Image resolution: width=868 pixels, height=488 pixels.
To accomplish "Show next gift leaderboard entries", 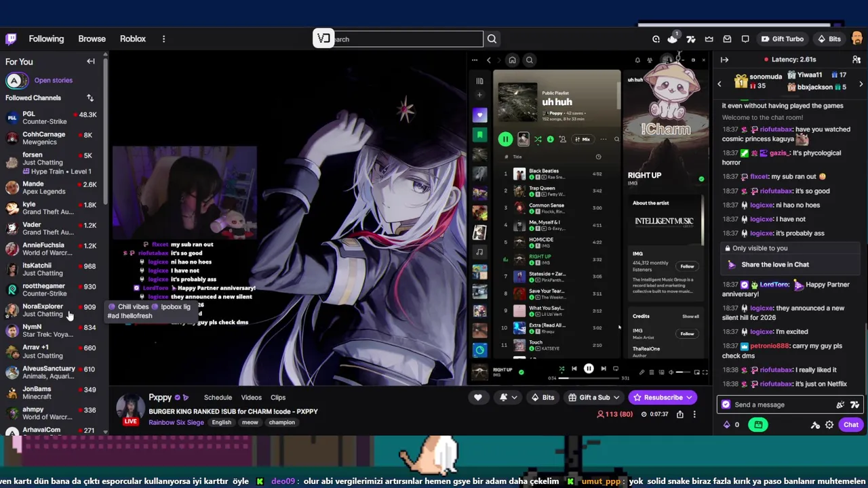I will click(x=861, y=84).
